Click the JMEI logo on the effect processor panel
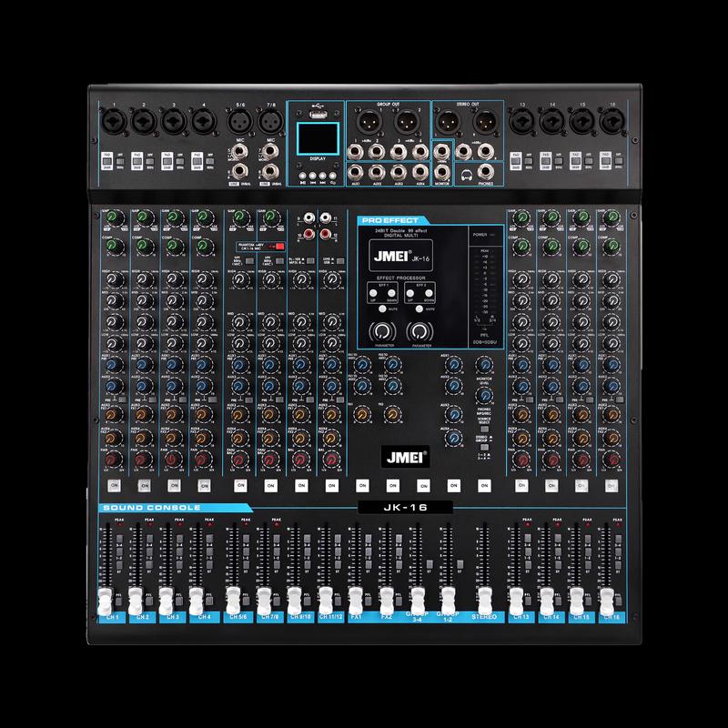The height and width of the screenshot is (728, 728). coord(392,255)
